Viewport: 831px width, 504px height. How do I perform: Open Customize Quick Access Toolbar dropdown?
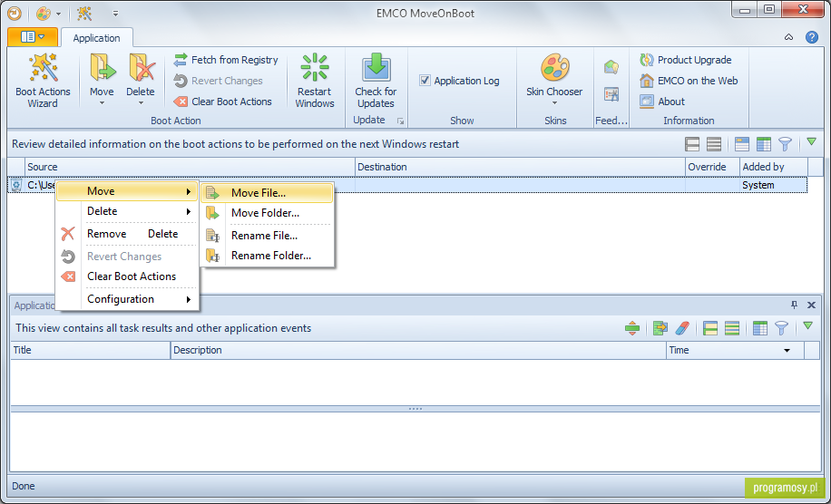tap(115, 14)
